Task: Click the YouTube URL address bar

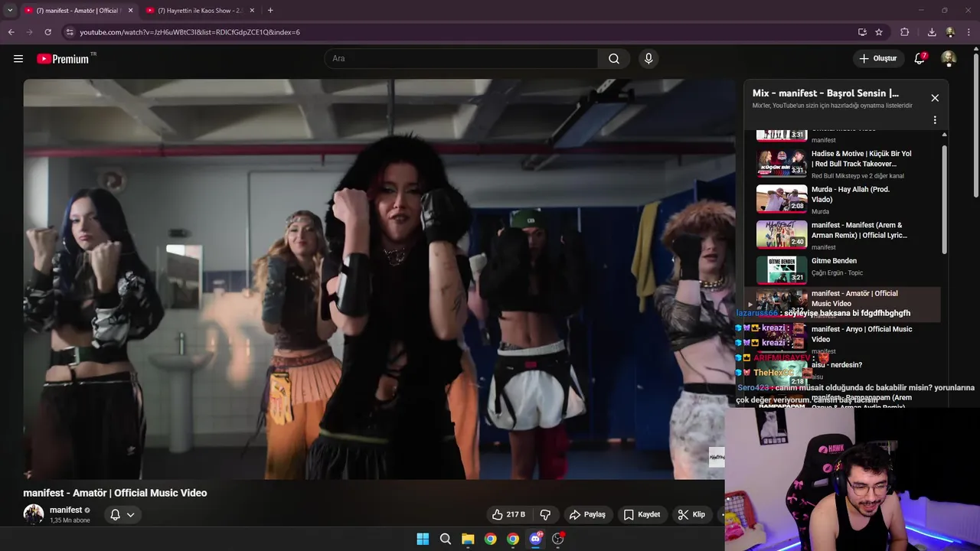Action: [x=459, y=32]
